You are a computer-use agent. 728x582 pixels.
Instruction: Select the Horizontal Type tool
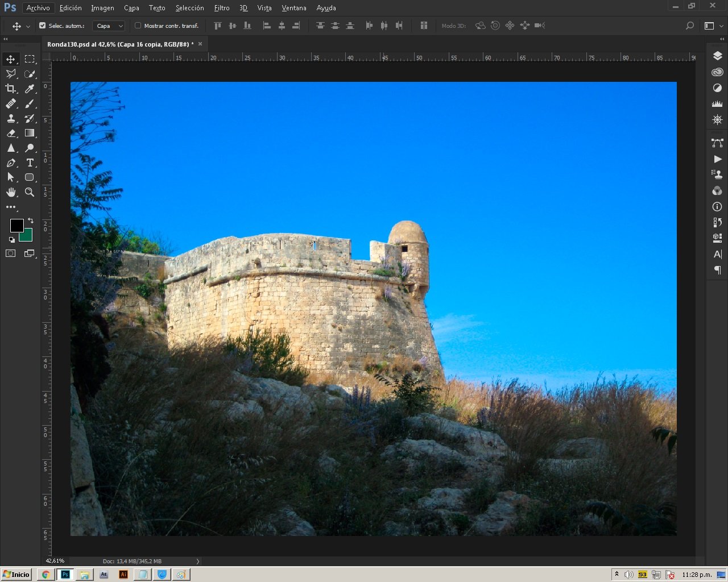coord(30,163)
